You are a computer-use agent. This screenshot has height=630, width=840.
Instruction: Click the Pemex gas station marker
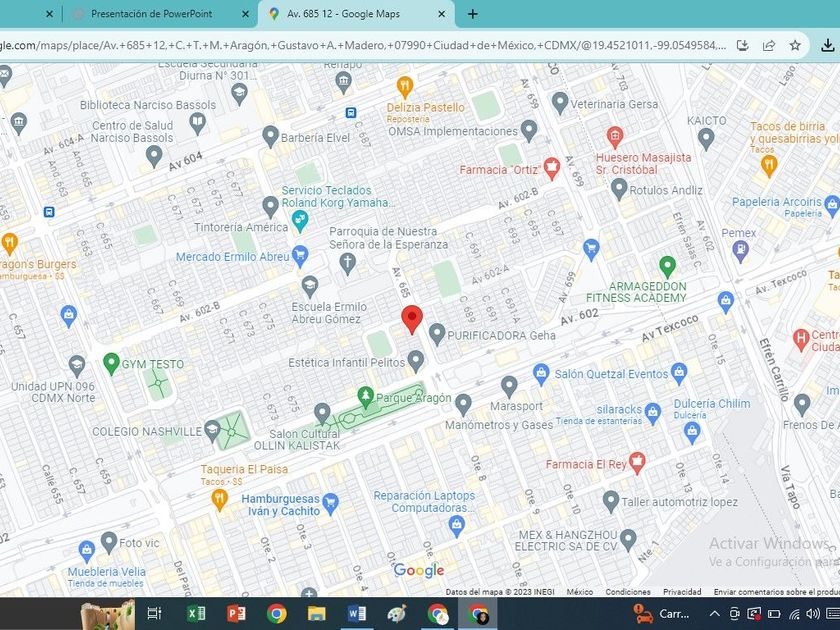[740, 252]
